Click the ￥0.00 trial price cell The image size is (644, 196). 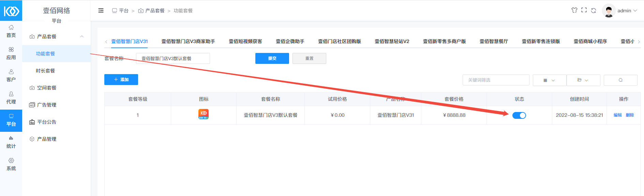(338, 115)
